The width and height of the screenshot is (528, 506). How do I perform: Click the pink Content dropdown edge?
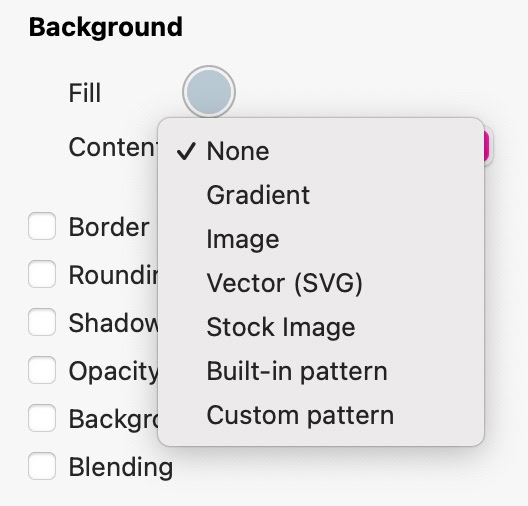(487, 146)
